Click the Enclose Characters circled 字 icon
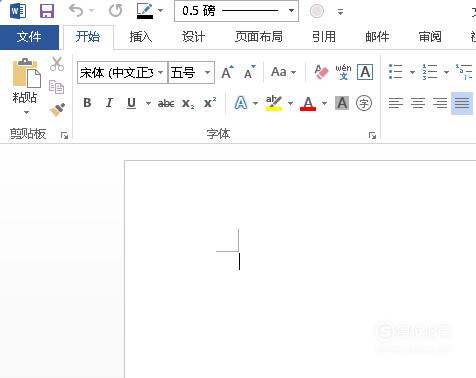The height and width of the screenshot is (378, 476). [364, 103]
